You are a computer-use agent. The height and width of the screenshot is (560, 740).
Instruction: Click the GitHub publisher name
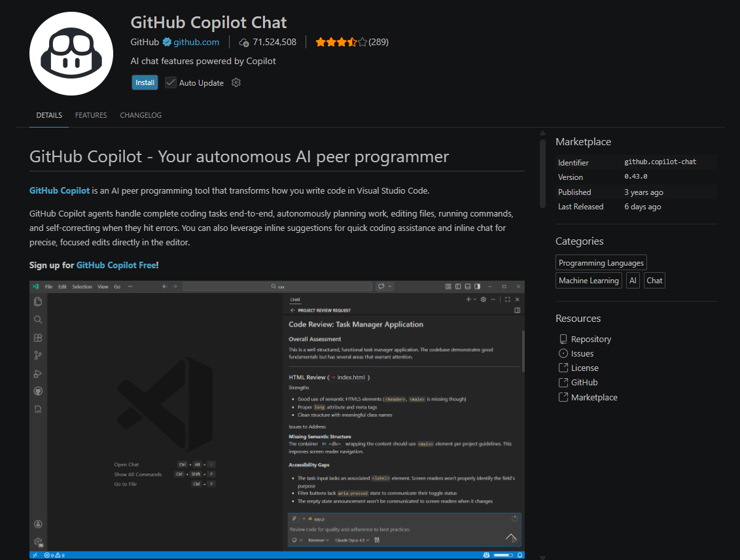[145, 42]
